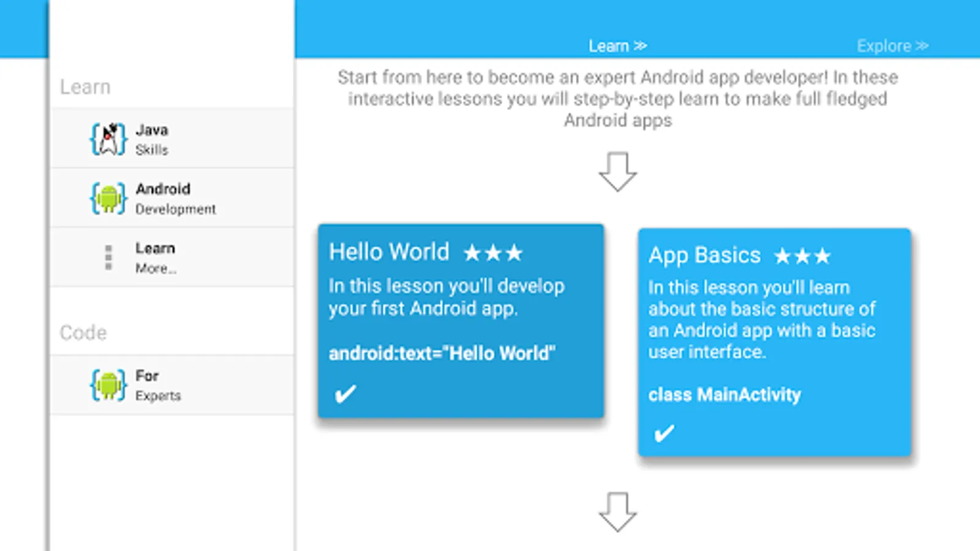The width and height of the screenshot is (980, 551).
Task: Click the Android Development robot icon
Action: (108, 198)
